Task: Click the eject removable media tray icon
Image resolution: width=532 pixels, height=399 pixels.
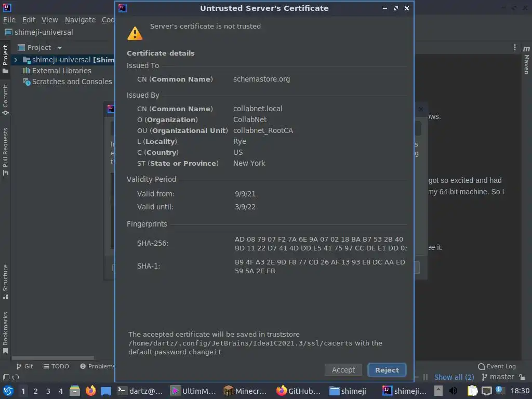Action: pos(438,391)
